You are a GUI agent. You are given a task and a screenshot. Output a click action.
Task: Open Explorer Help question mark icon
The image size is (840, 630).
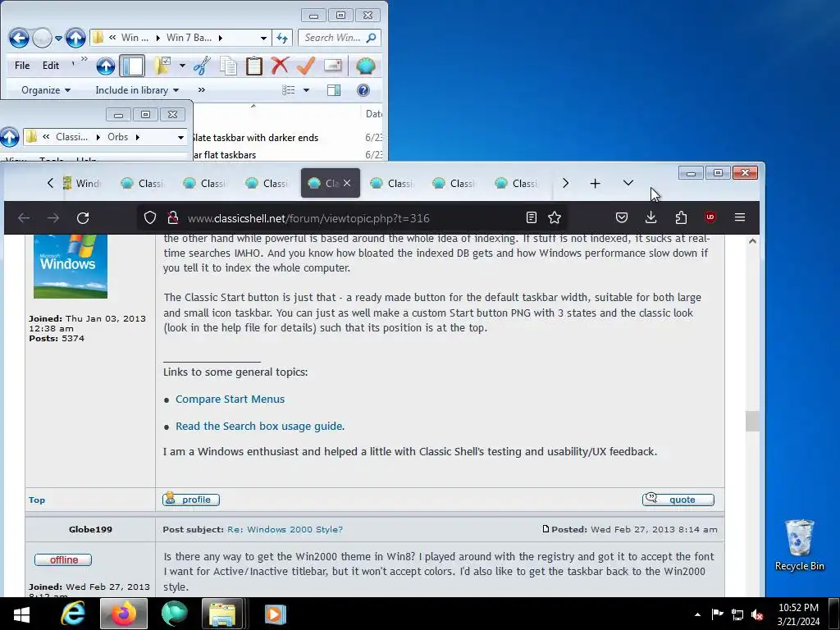coord(363,90)
